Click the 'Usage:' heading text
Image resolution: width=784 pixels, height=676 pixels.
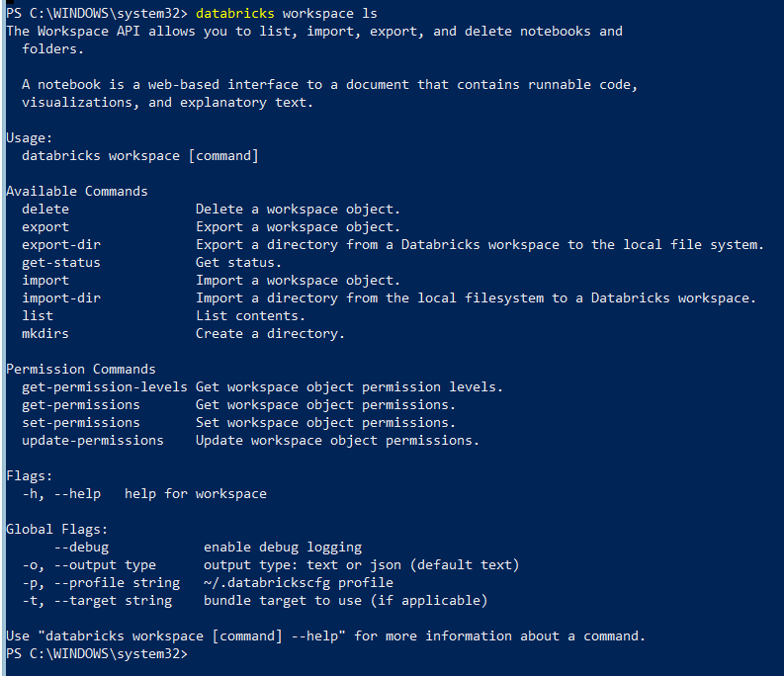30,138
